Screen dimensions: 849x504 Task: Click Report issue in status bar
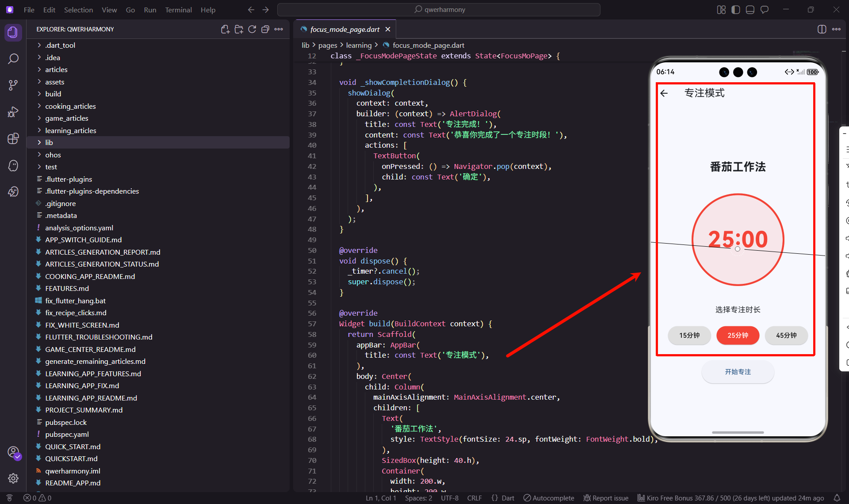(x=606, y=498)
